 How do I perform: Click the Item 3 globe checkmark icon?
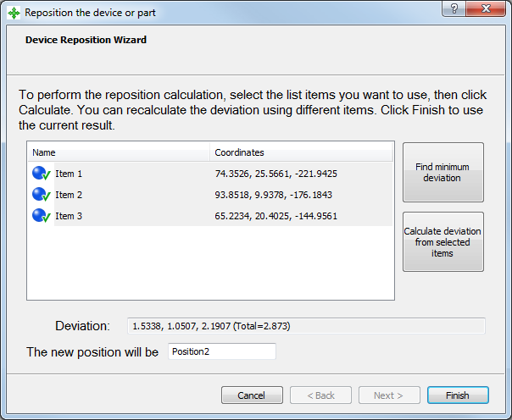[x=42, y=216]
